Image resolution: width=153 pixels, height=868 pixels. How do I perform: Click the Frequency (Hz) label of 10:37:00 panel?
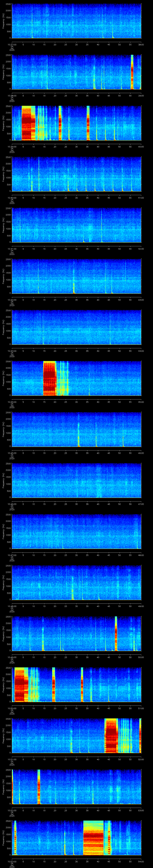[3, 21]
